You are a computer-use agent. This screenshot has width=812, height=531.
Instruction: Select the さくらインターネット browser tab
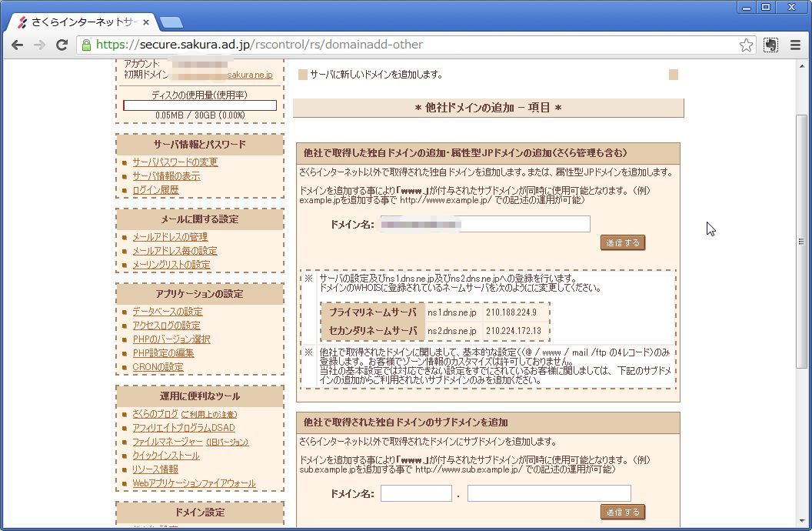[83, 22]
